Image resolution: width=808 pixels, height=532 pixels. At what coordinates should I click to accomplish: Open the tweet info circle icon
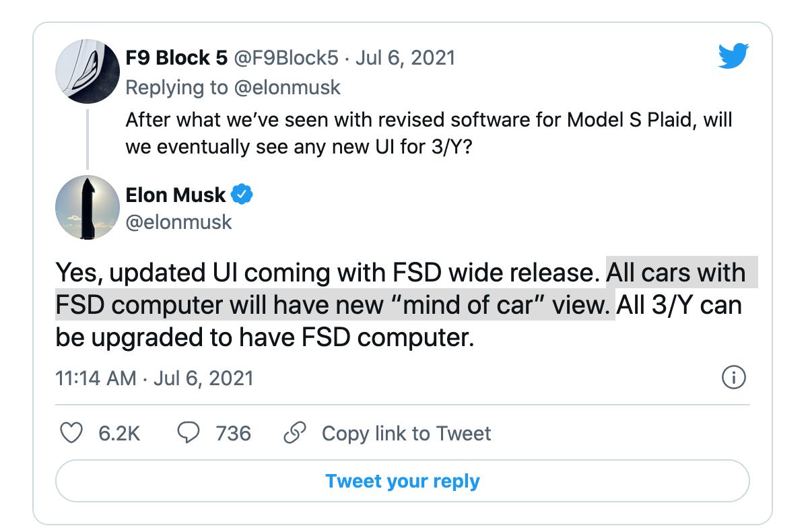[x=733, y=378]
